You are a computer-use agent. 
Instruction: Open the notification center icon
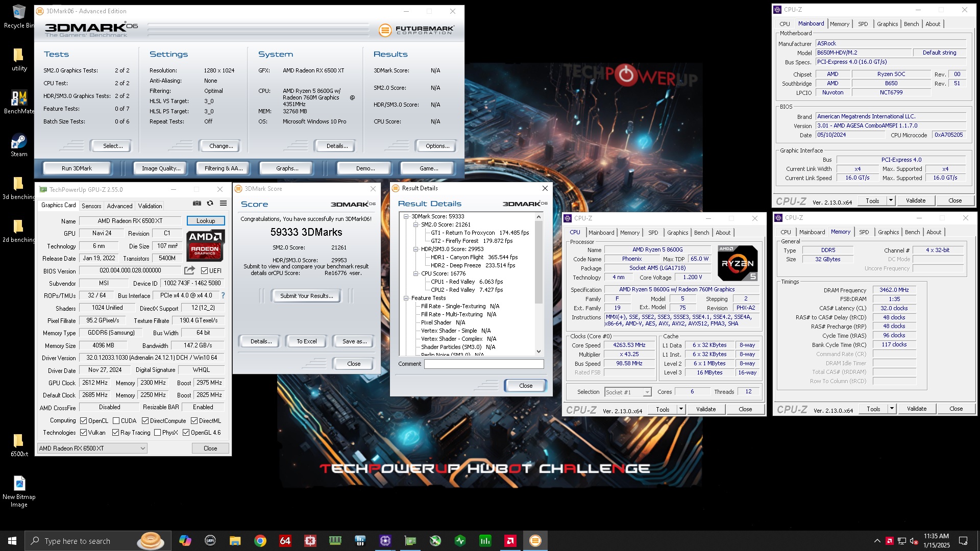(963, 541)
